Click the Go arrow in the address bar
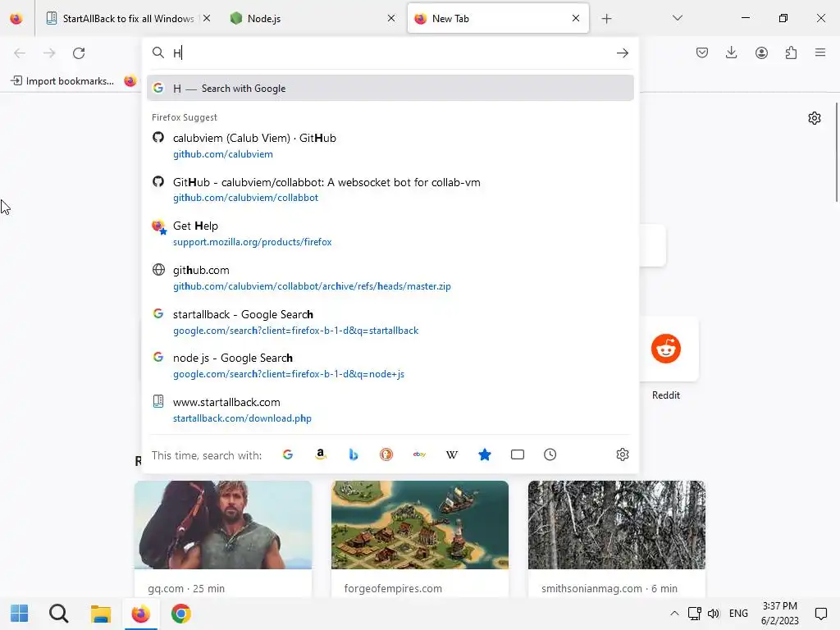The image size is (840, 630). tap(622, 53)
